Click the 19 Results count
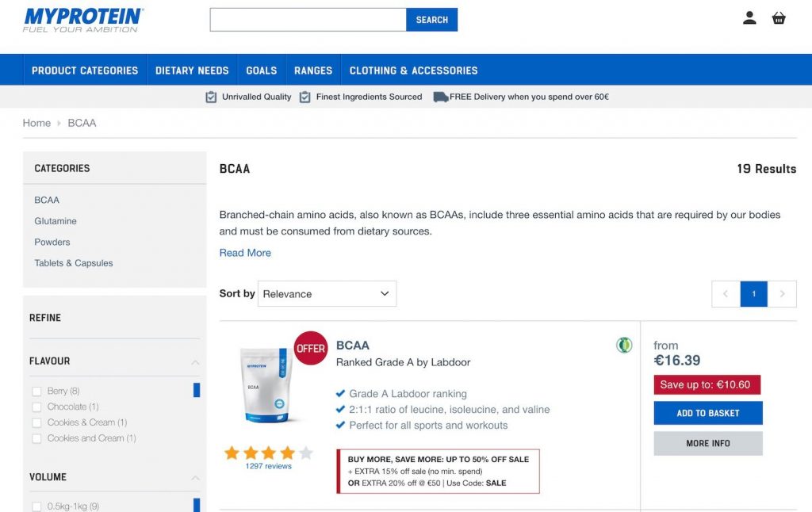 (x=767, y=169)
